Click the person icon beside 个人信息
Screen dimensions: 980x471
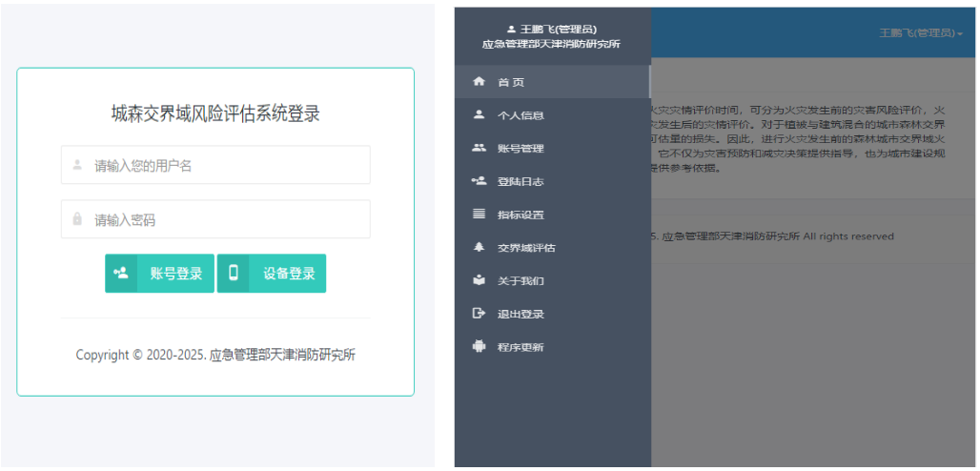479,114
